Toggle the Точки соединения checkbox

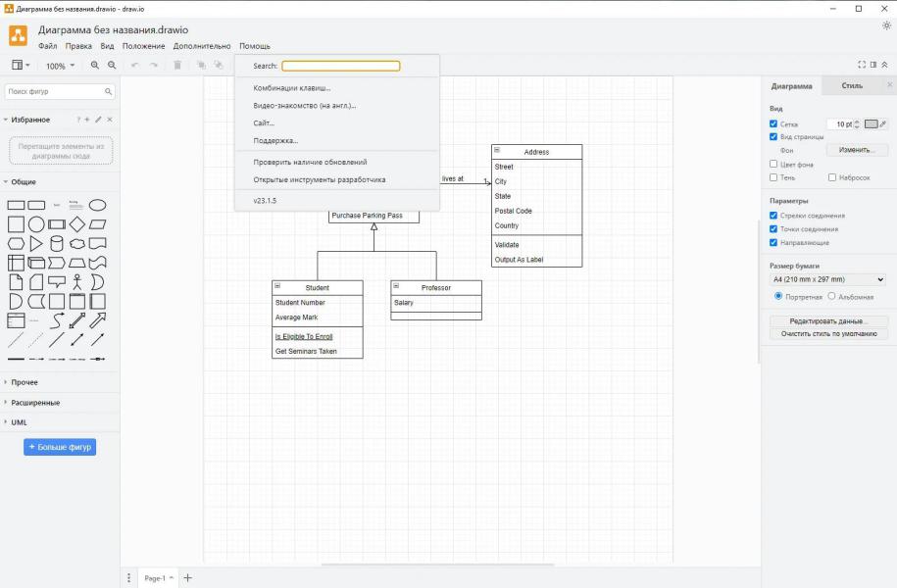click(x=773, y=228)
